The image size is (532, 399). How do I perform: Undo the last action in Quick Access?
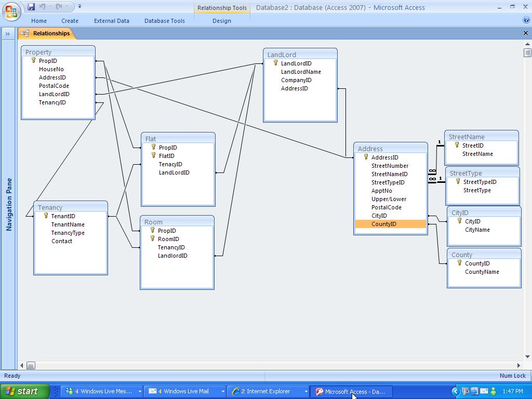(x=43, y=6)
